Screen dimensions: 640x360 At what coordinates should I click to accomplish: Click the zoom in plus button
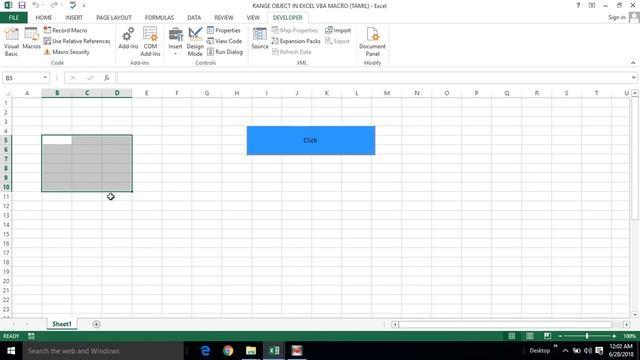point(614,336)
